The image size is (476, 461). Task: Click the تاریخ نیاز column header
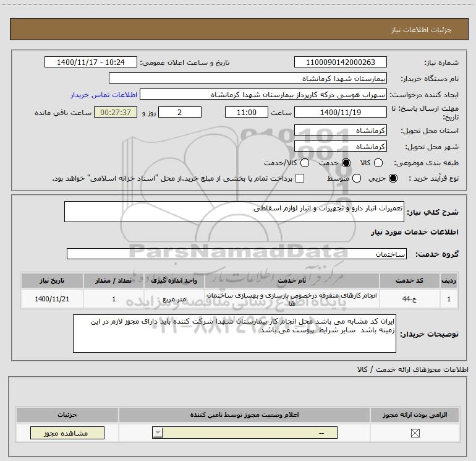click(x=52, y=280)
